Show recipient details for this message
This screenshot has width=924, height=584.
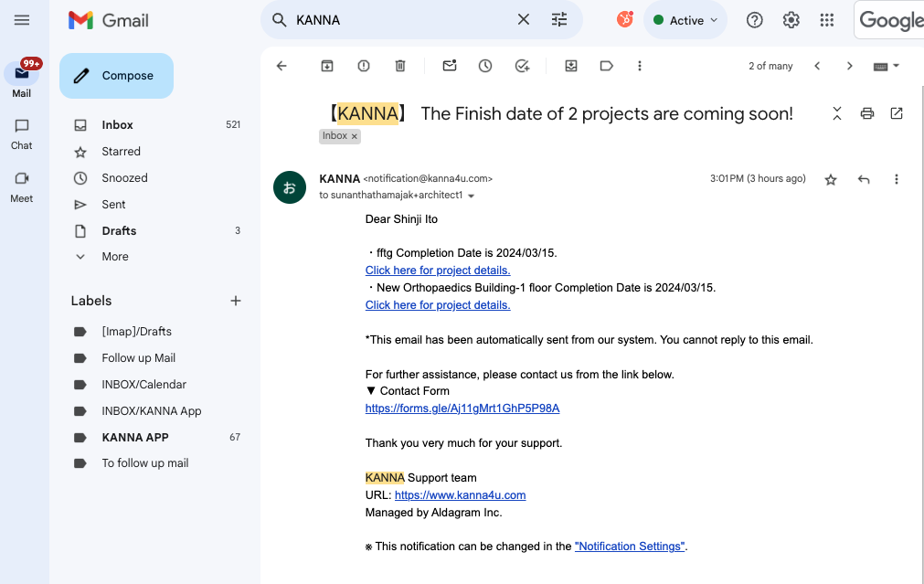(470, 195)
